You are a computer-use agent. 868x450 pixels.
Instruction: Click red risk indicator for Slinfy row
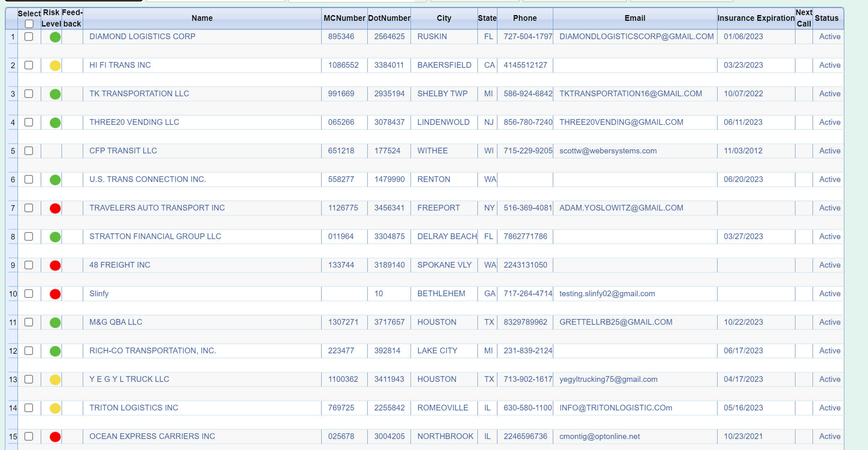(55, 294)
